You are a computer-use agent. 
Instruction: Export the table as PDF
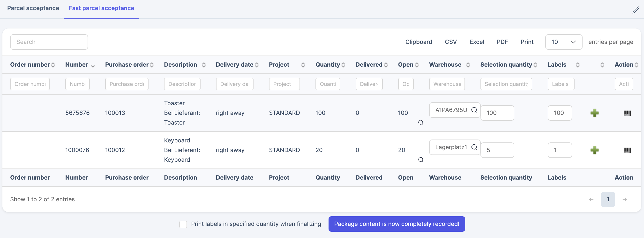502,42
